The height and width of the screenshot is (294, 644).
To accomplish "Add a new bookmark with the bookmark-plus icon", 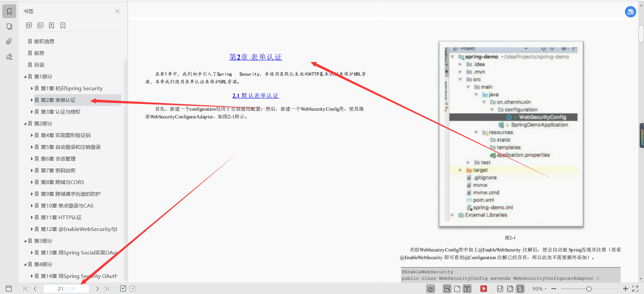I will click(51, 25).
